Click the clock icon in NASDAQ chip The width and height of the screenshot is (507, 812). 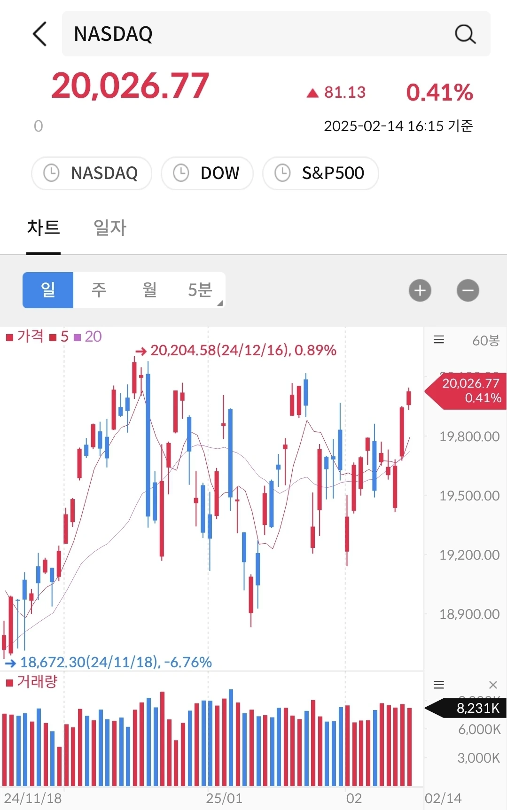coord(52,173)
